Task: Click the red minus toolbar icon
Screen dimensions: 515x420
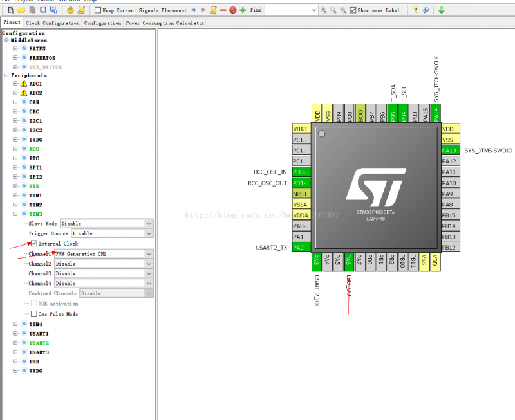Action: click(x=223, y=10)
